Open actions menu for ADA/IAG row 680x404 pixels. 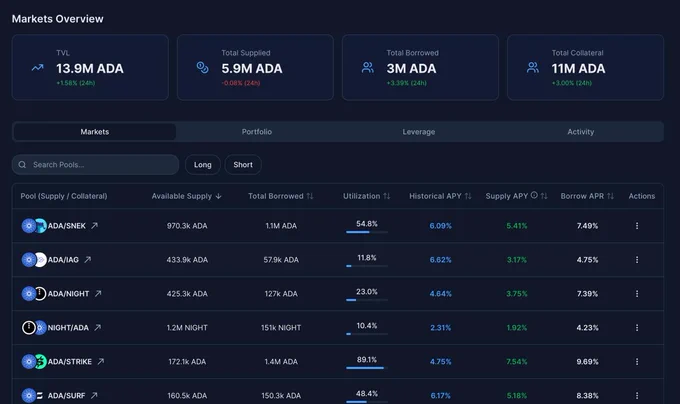click(x=637, y=260)
